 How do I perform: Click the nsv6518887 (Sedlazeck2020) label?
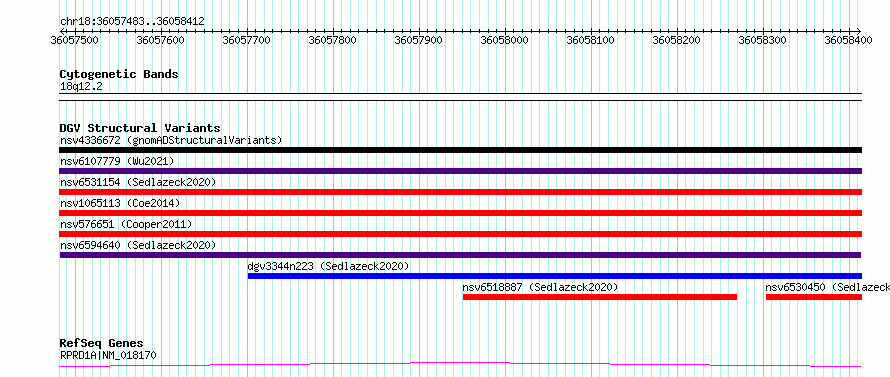pyautogui.click(x=540, y=287)
